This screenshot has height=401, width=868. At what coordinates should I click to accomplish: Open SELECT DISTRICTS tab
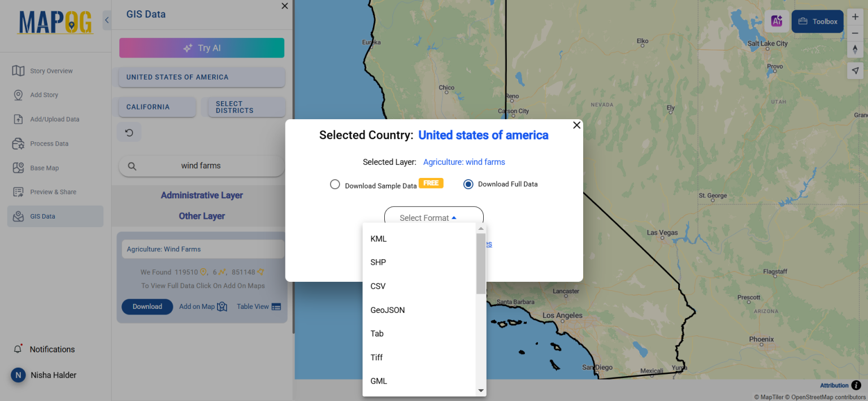tap(246, 107)
